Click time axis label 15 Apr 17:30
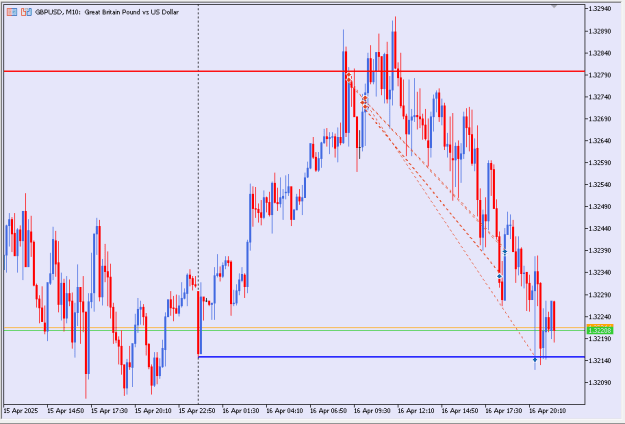Image resolution: width=625 pixels, height=424 pixels. click(x=110, y=410)
